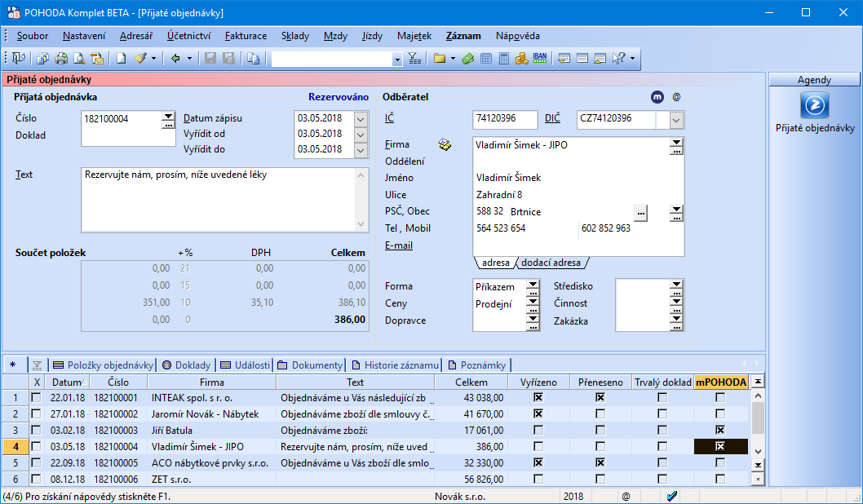Click the address book icon beside Firma
Image resolution: width=863 pixels, height=504 pixels.
coord(445,144)
